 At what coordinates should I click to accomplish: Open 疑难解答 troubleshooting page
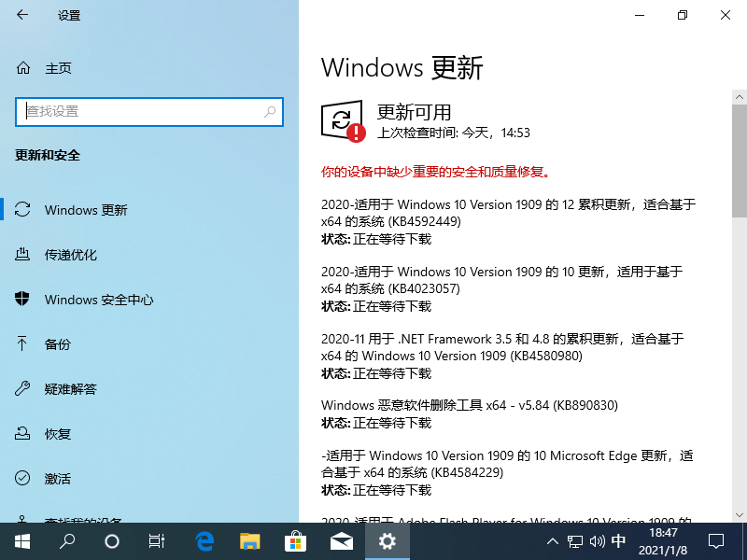[71, 389]
